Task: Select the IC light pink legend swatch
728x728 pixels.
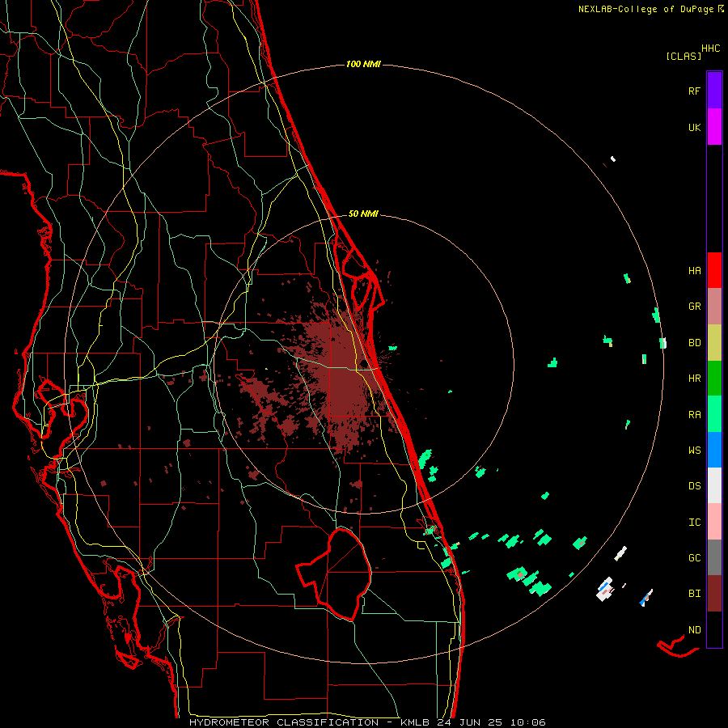Action: [714, 522]
